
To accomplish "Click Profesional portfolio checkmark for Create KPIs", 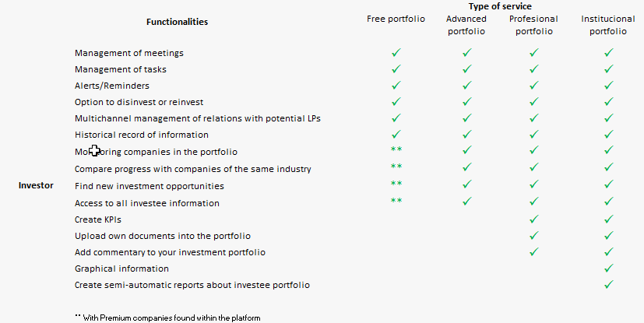I will coord(533,219).
